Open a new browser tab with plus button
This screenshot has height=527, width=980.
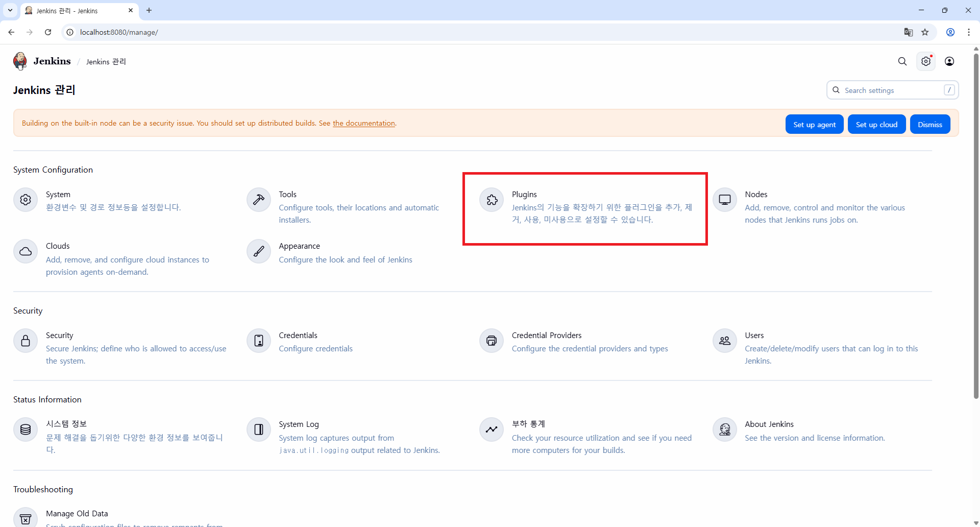click(x=149, y=10)
